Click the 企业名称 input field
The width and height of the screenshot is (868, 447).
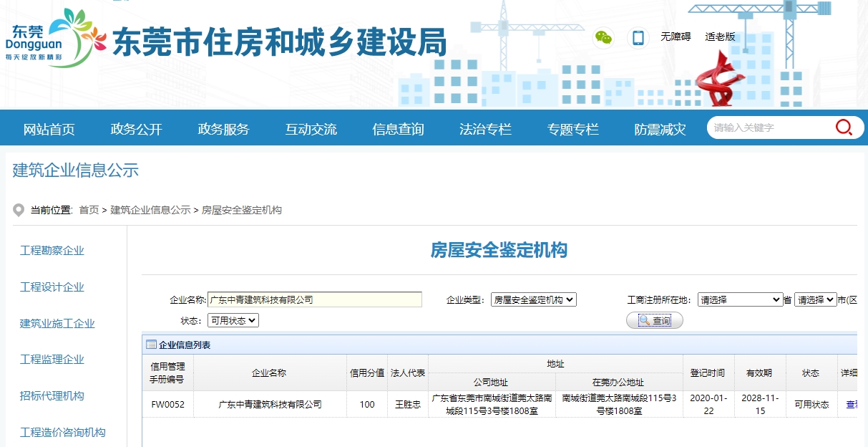314,300
